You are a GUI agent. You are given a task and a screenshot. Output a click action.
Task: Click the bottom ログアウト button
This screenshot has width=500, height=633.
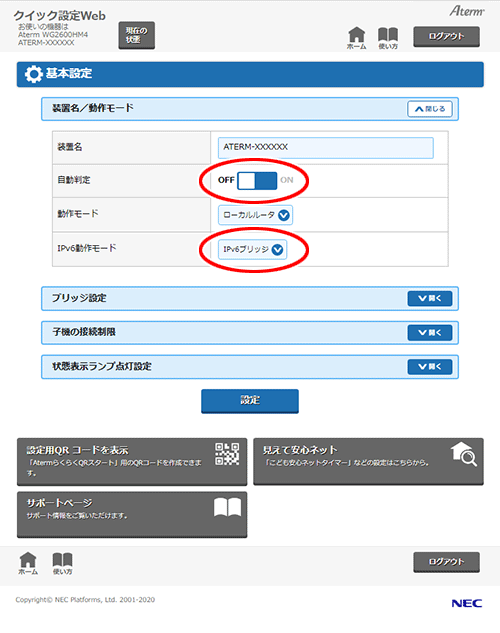pyautogui.click(x=446, y=562)
